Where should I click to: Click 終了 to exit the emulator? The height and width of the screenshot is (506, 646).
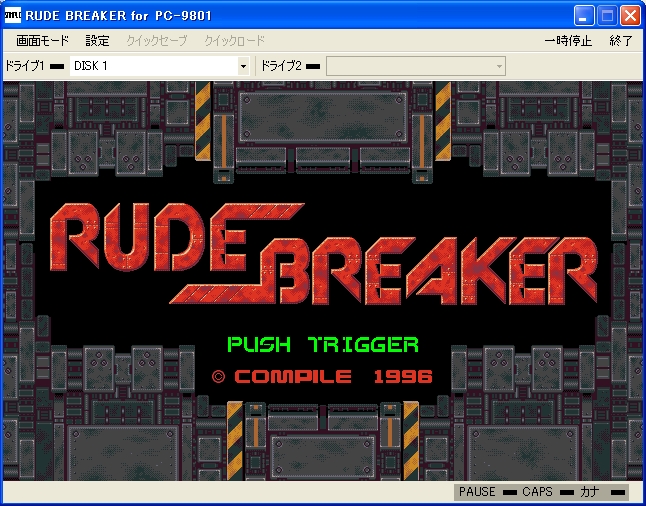click(621, 41)
